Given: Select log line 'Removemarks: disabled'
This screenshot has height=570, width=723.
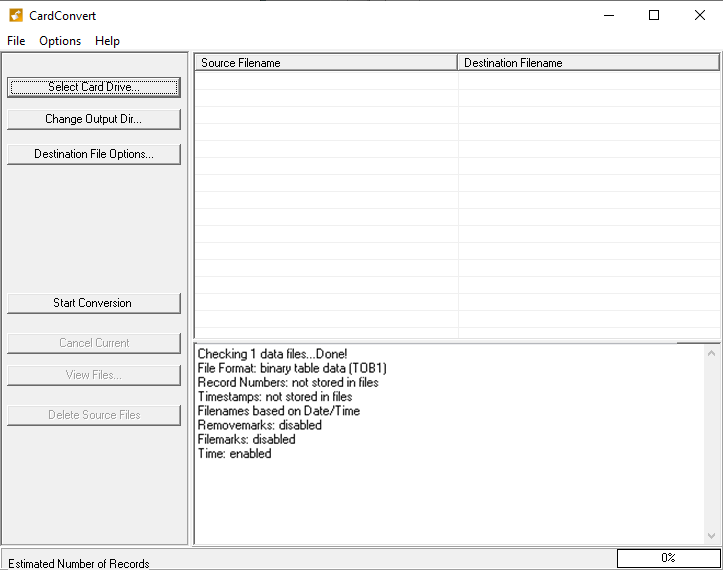Looking at the screenshot, I should [260, 425].
